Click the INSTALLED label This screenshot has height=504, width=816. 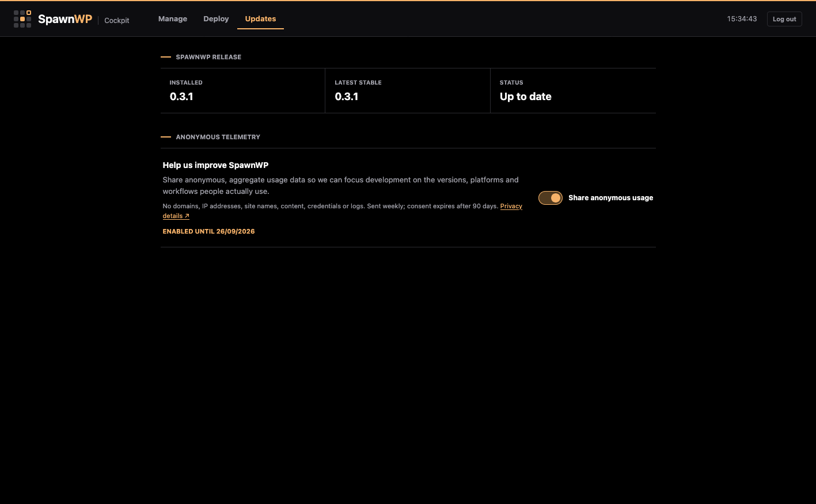pos(186,83)
